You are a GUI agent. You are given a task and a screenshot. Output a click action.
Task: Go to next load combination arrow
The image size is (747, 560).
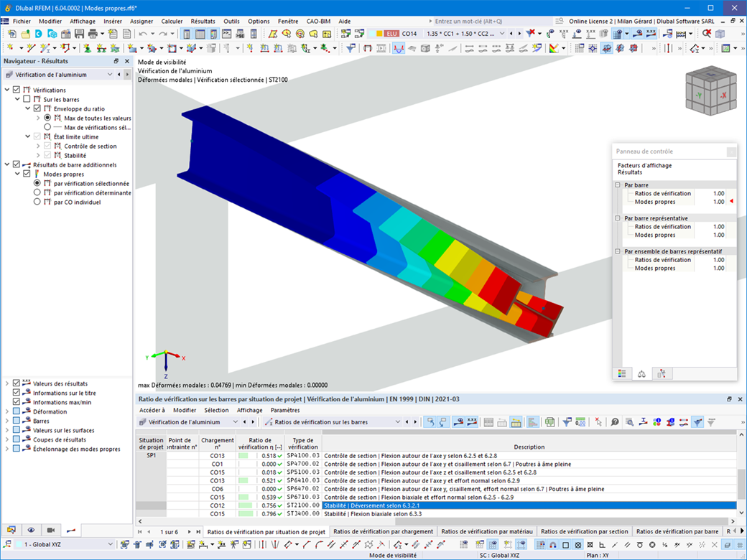point(519,34)
